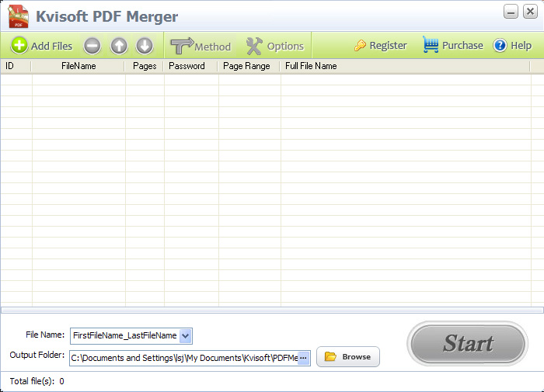
Task: Click the Register key icon
Action: [360, 45]
